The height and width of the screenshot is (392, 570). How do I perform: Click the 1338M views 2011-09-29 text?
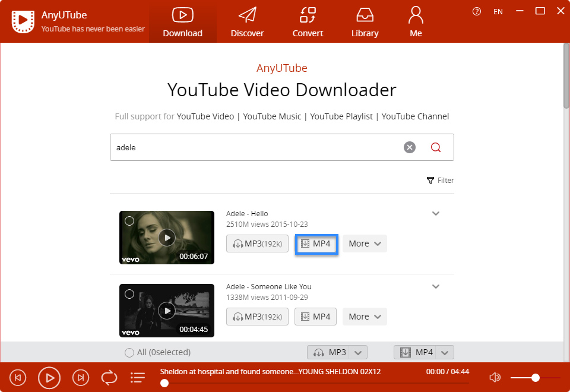[267, 298]
